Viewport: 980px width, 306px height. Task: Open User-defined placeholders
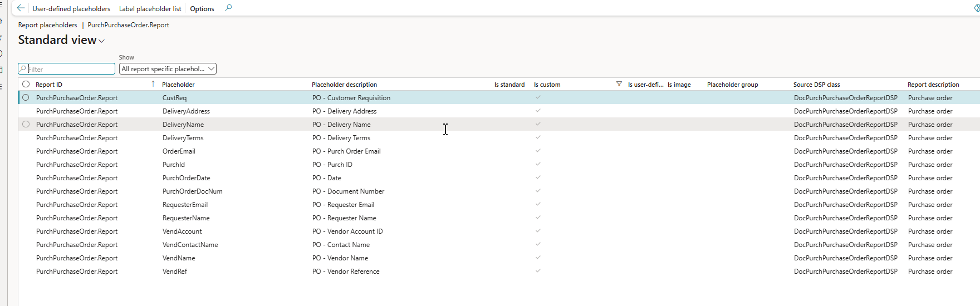[x=71, y=9]
